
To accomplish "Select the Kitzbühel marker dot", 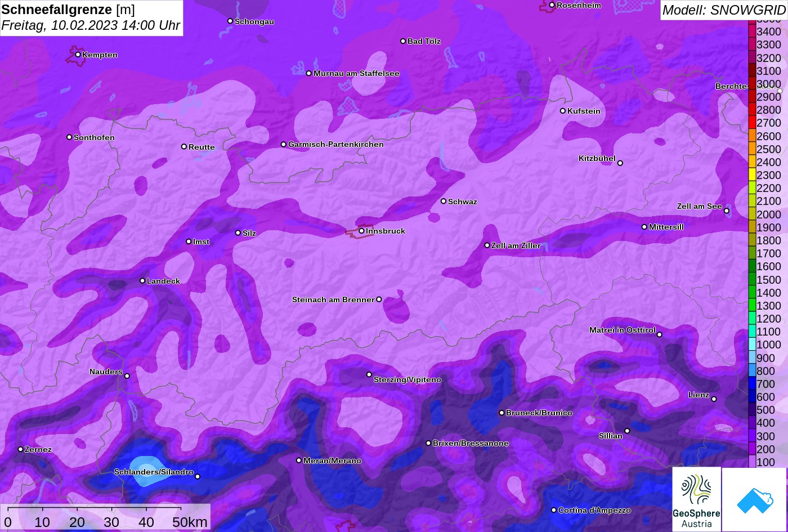I will pos(620,163).
